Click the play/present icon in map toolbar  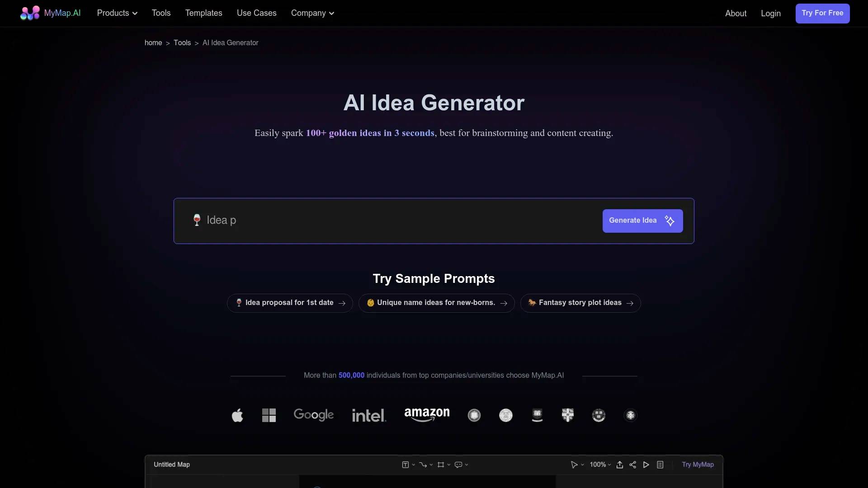tap(646, 465)
